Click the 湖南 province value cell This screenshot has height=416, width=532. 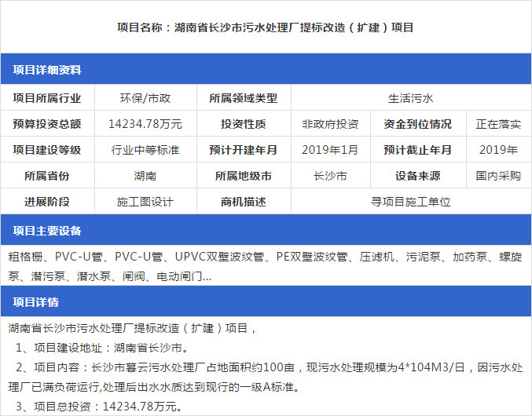pyautogui.click(x=145, y=176)
